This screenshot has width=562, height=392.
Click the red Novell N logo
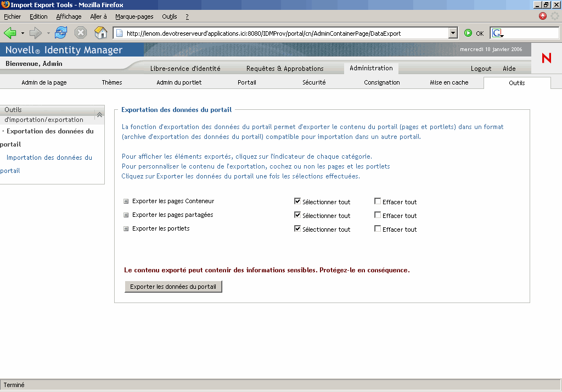(x=546, y=58)
